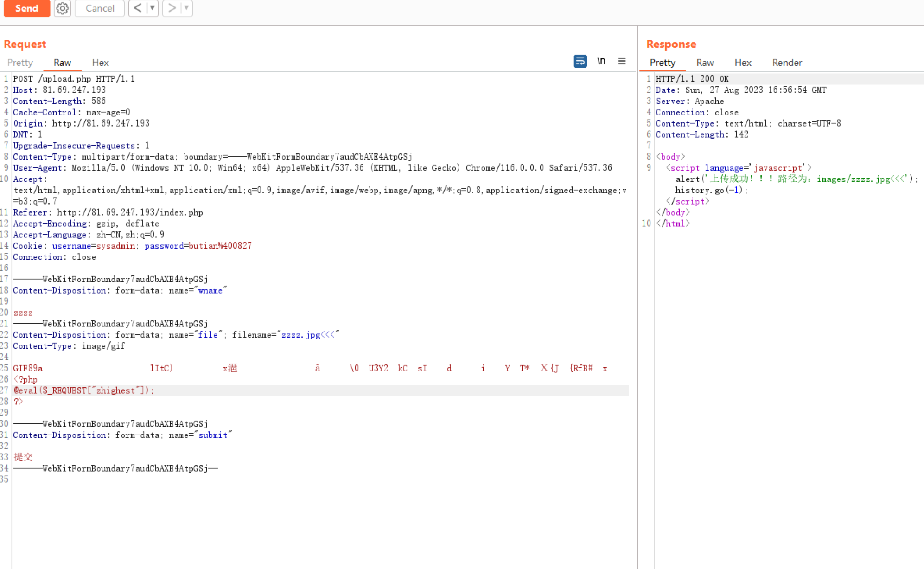Switch response view to Hex tab

coord(743,63)
